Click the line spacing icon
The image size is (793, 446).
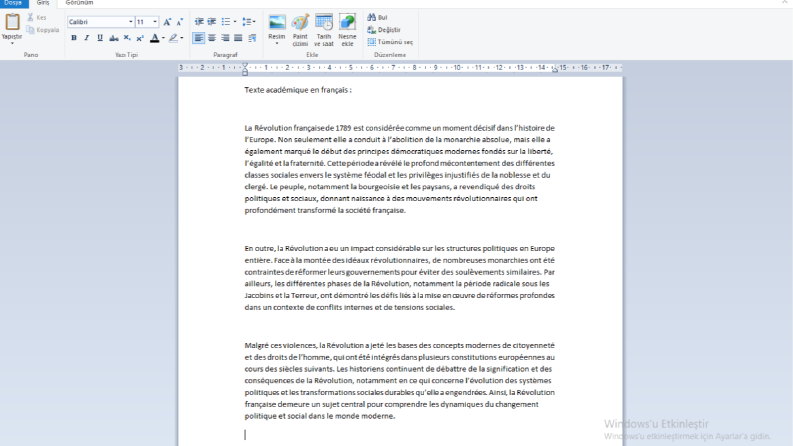246,22
